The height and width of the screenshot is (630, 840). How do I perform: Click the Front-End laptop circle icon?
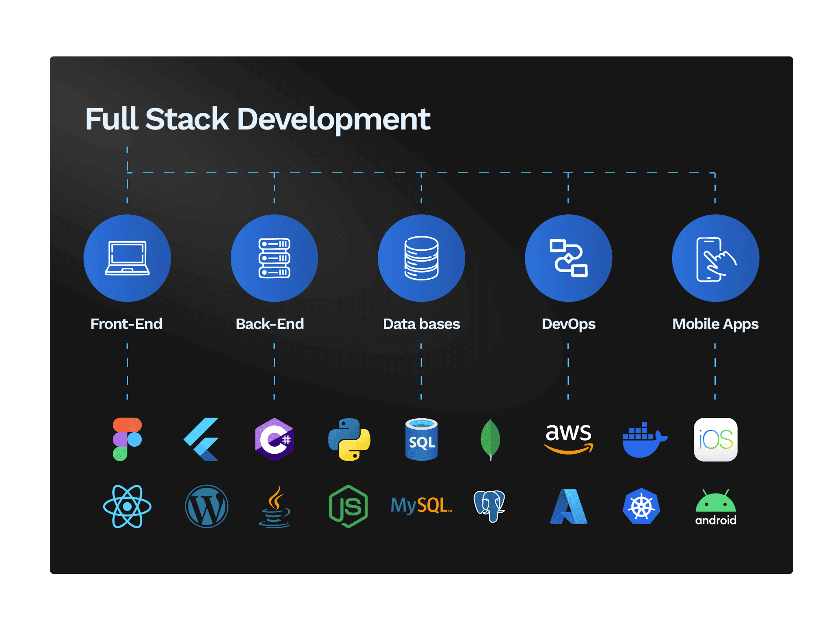click(127, 258)
